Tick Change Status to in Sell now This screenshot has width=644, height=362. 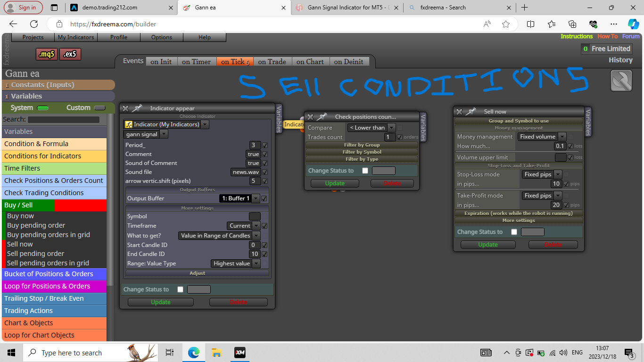point(514,232)
